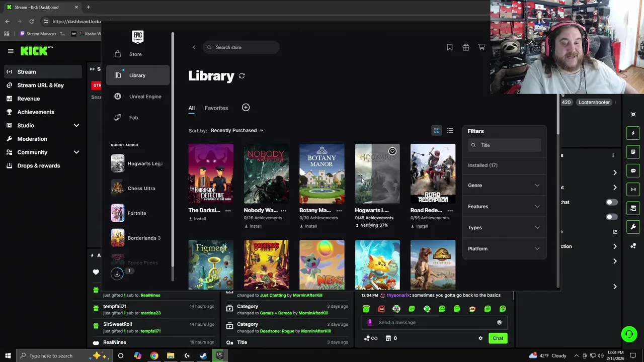
Task: Toggle lightning bolt panel icon
Action: click(633, 133)
